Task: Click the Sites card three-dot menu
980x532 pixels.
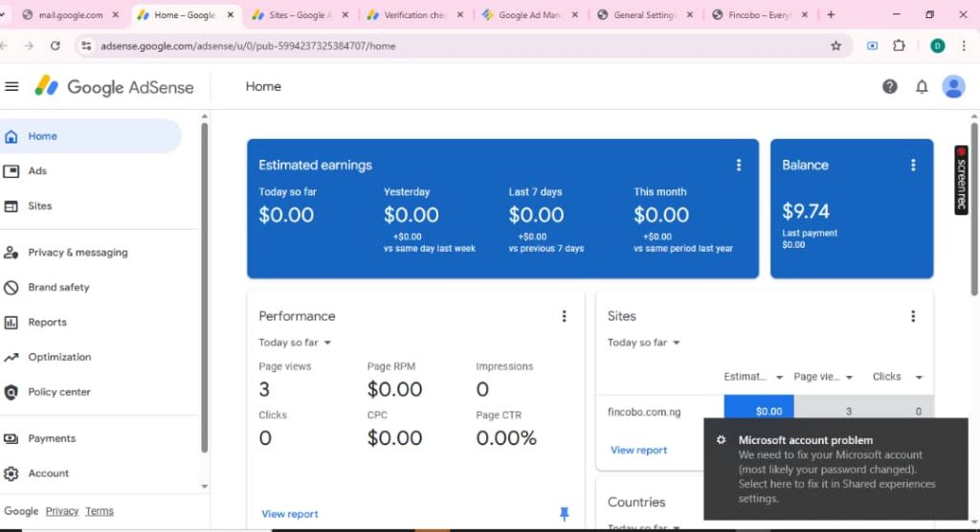Action: pyautogui.click(x=913, y=317)
